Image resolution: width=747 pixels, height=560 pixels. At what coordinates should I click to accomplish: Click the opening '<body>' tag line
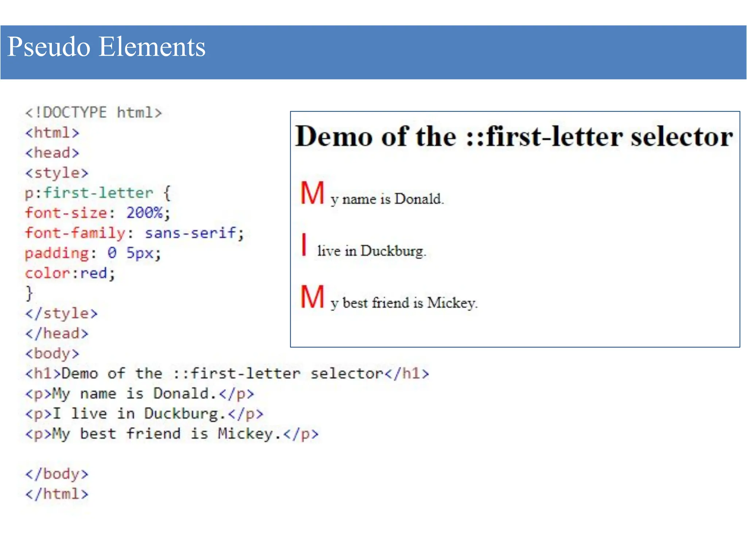(x=52, y=354)
